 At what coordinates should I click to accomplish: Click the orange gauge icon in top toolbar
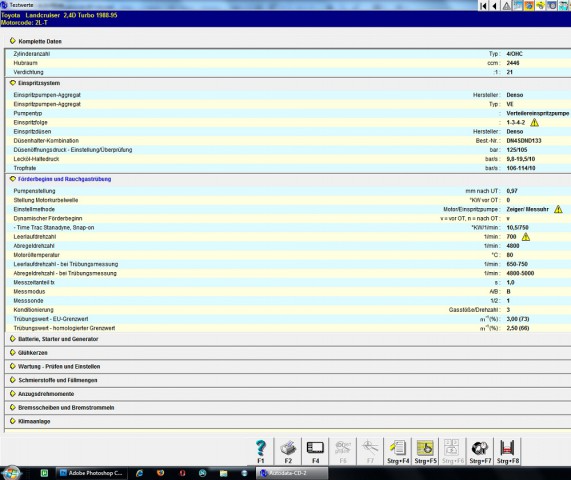529,5
